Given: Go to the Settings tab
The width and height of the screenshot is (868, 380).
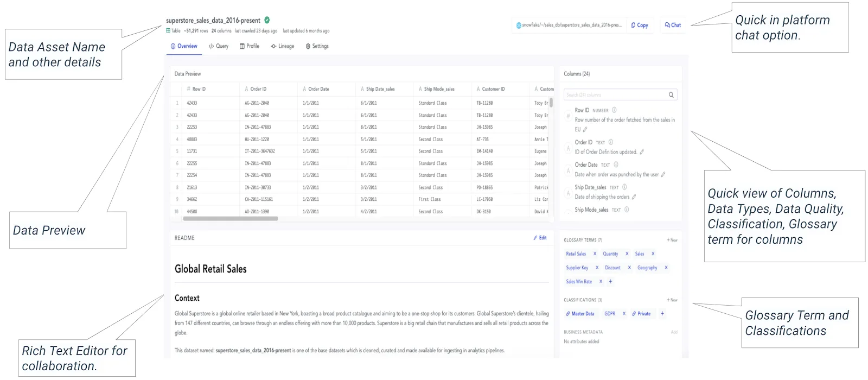Looking at the screenshot, I should tap(317, 46).
